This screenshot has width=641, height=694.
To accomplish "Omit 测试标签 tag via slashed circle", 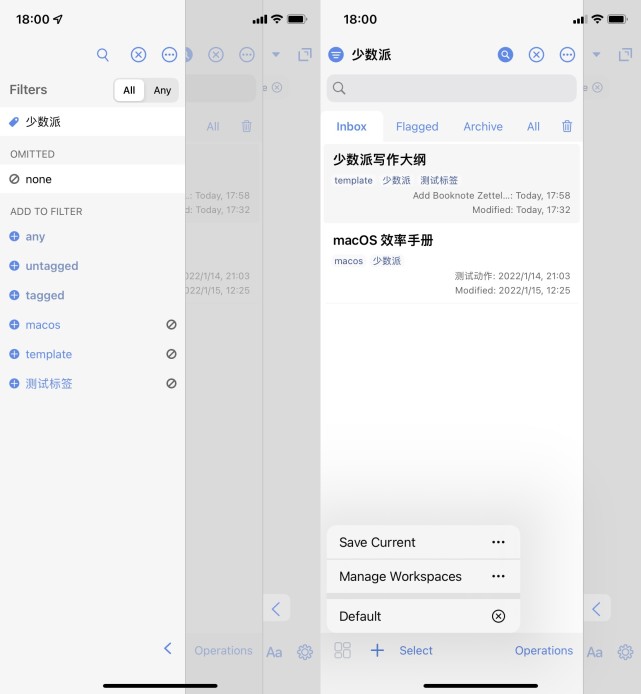I will 171,383.
